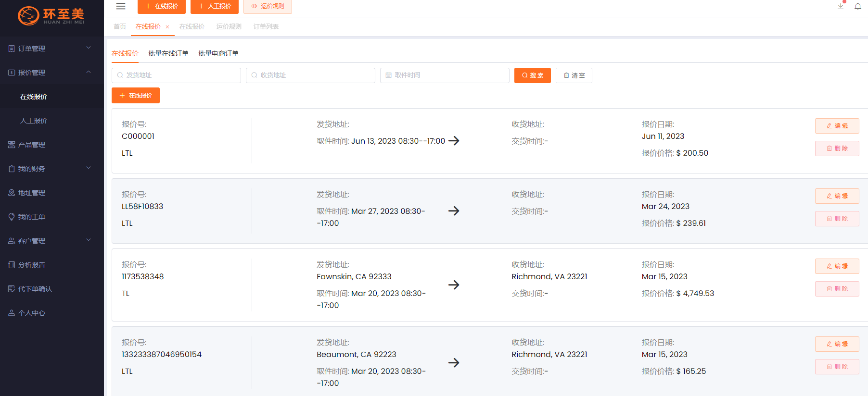This screenshot has width=868, height=396.
Task: Open 分析报告 in the sidebar
Action: 32,265
